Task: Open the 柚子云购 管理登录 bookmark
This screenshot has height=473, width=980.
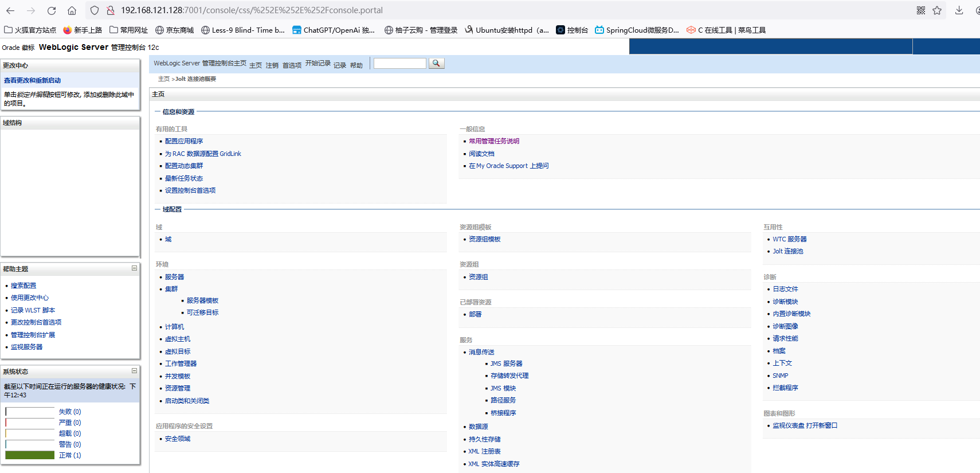Action: tap(421, 30)
